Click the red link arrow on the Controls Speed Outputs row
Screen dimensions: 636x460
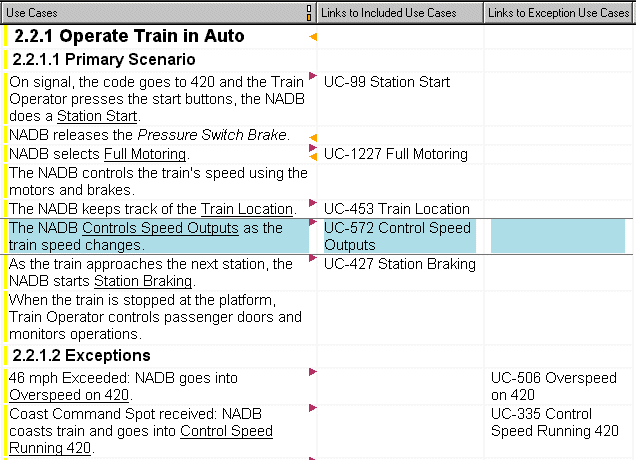(312, 222)
